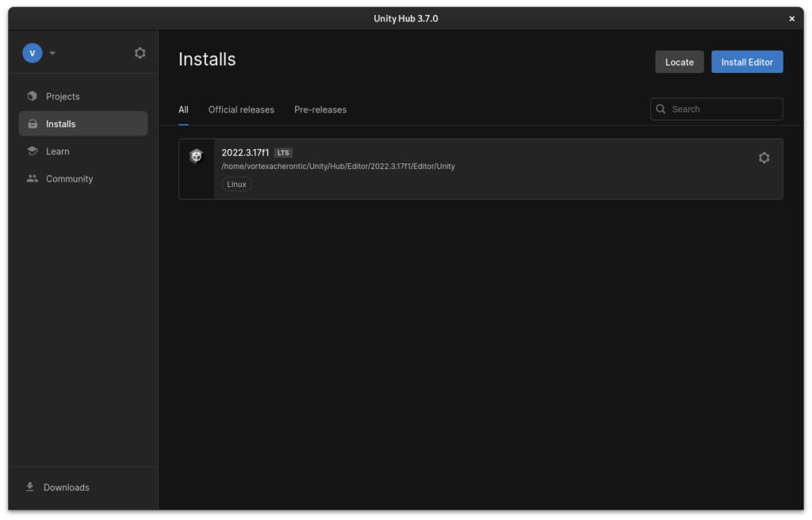The image size is (812, 520).
Task: Open the Community page
Action: [83, 178]
